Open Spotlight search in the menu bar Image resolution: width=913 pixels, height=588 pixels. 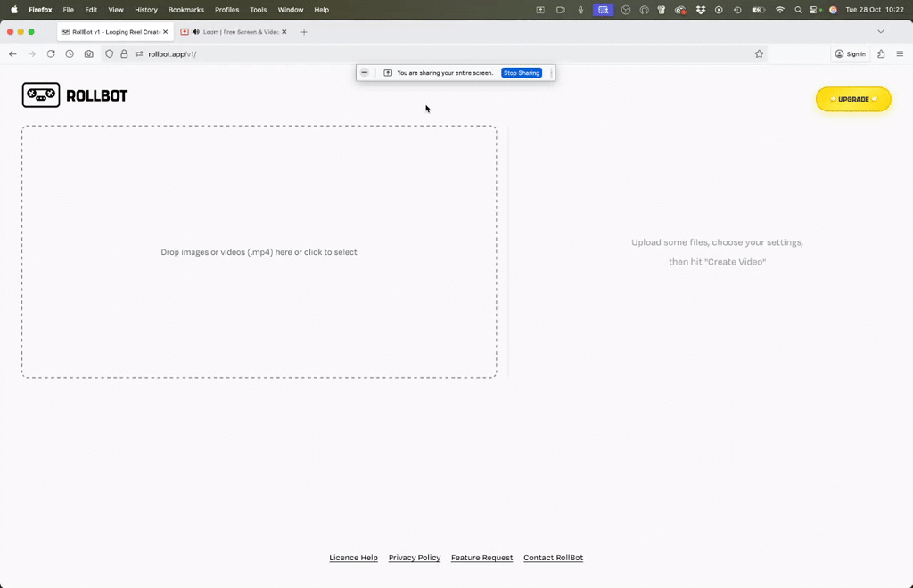798,10
